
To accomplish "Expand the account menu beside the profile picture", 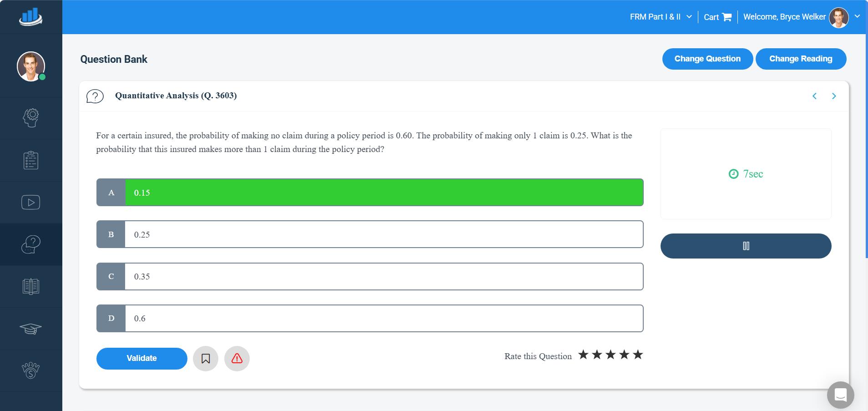I will [857, 17].
